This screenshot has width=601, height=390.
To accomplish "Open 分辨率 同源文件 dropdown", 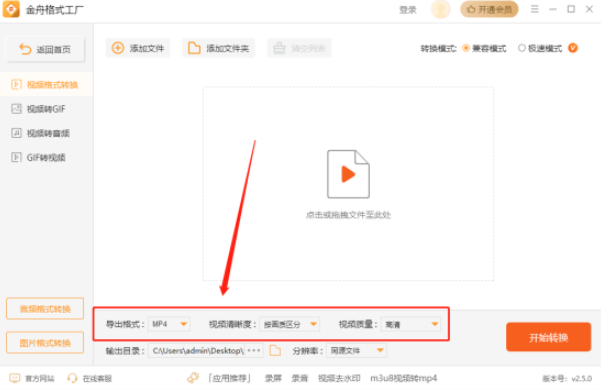I will 356,351.
